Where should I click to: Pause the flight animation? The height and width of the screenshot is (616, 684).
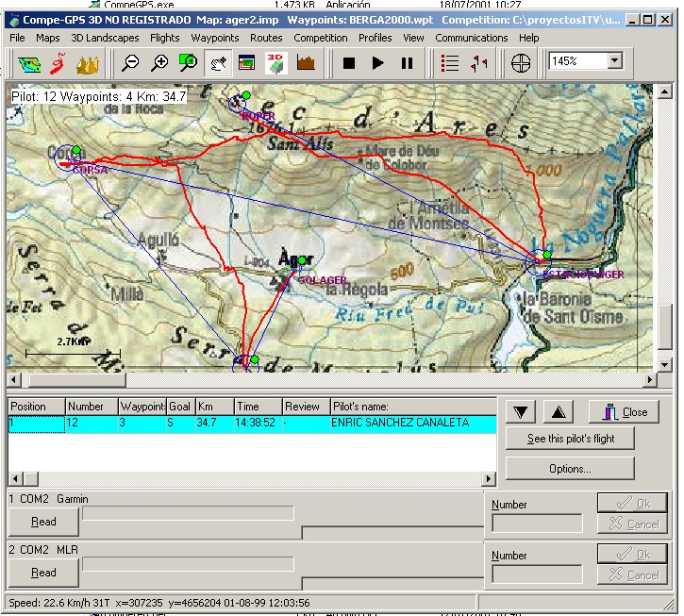[407, 64]
